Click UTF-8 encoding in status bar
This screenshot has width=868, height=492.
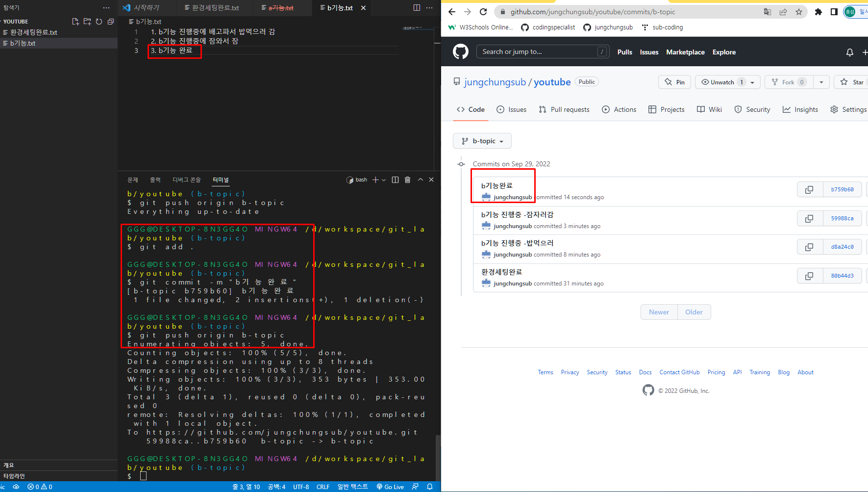[301, 487]
